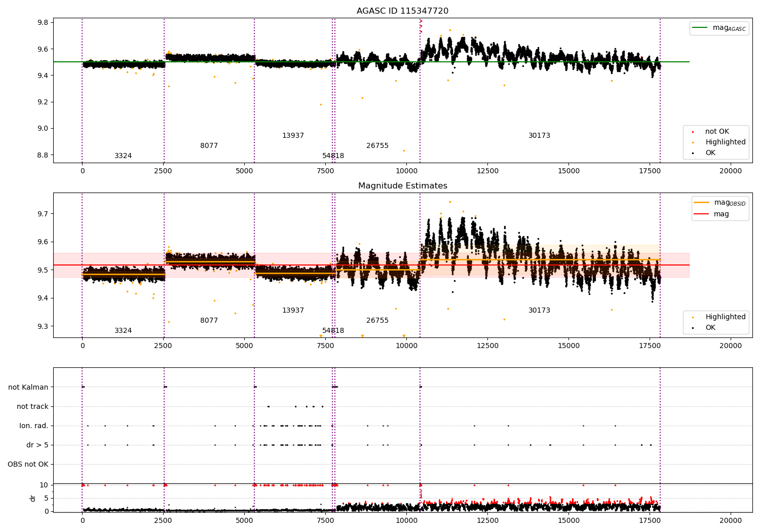Click the 2500 x-axis tick in top plot

tap(163, 171)
